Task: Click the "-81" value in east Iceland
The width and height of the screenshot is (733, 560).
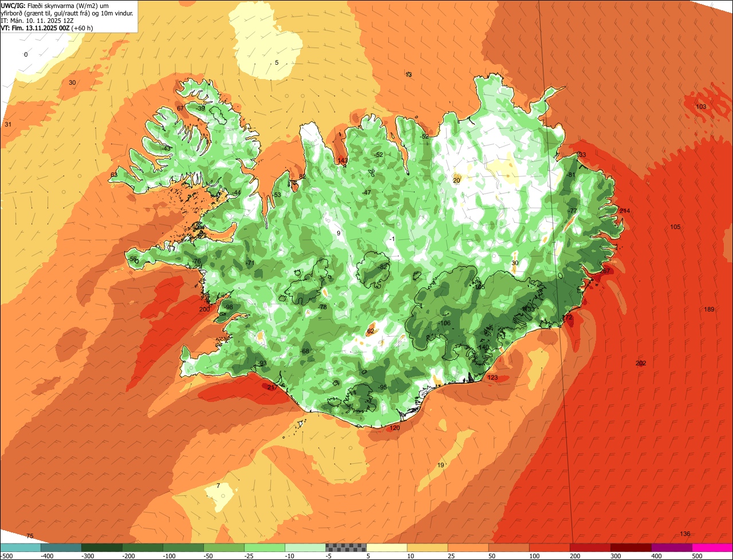Action: pyautogui.click(x=570, y=175)
